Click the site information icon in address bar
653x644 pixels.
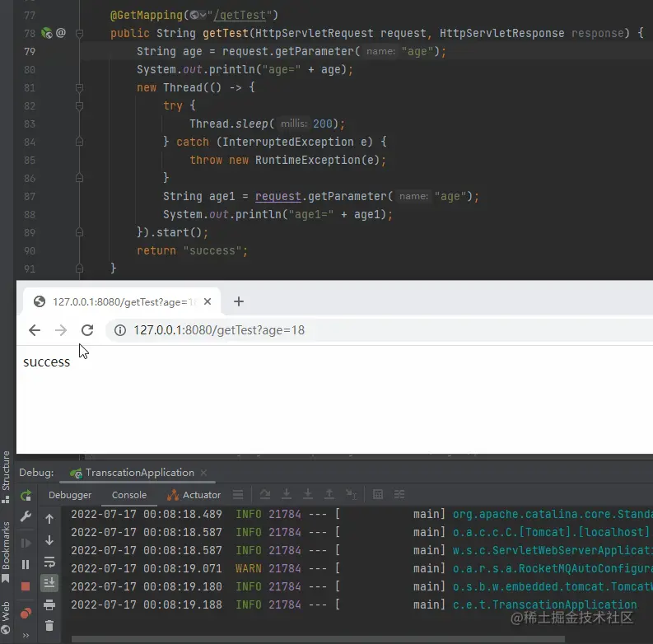point(120,330)
